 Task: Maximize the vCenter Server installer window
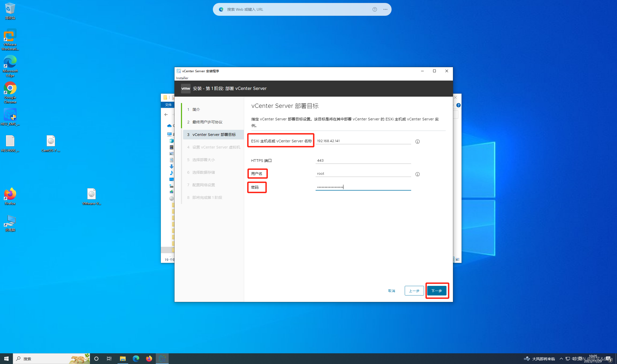[434, 71]
